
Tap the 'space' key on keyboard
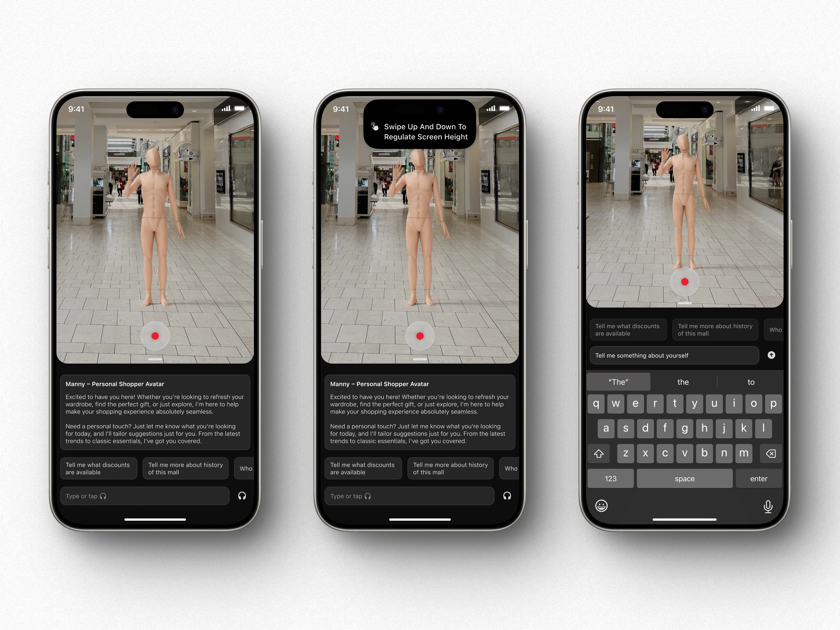(x=684, y=478)
